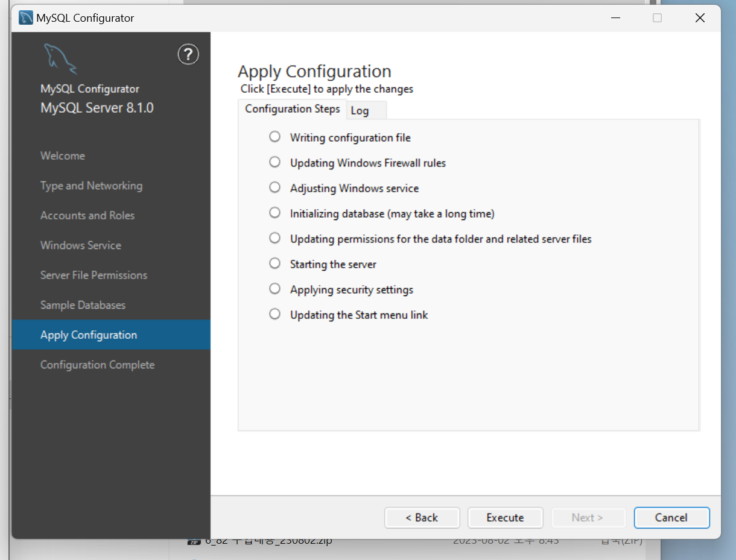The width and height of the screenshot is (736, 560).
Task: Go to Accounts and Roles step
Action: (87, 215)
